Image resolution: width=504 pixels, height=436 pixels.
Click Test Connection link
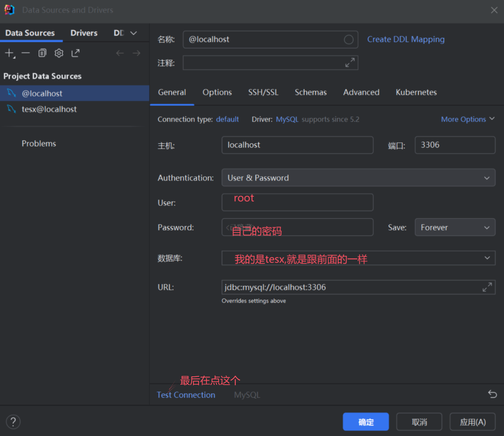point(186,395)
